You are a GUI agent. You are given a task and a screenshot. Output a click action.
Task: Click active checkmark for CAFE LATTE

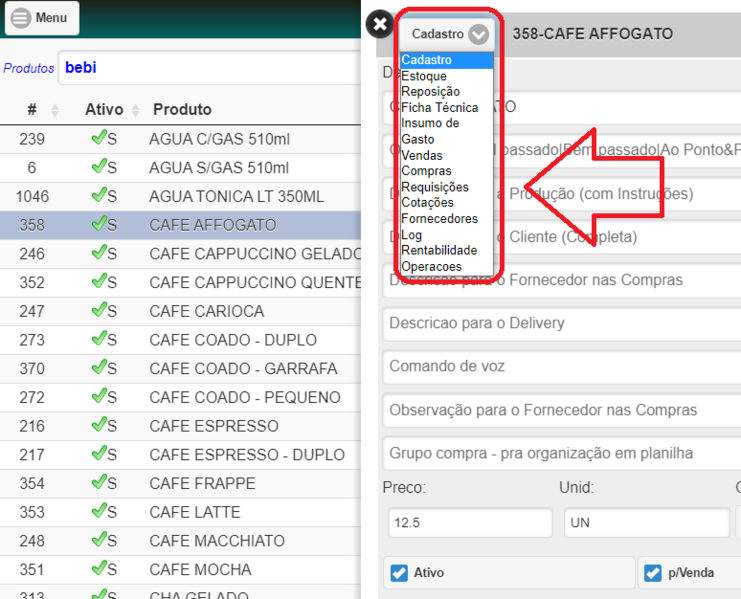[x=99, y=511]
